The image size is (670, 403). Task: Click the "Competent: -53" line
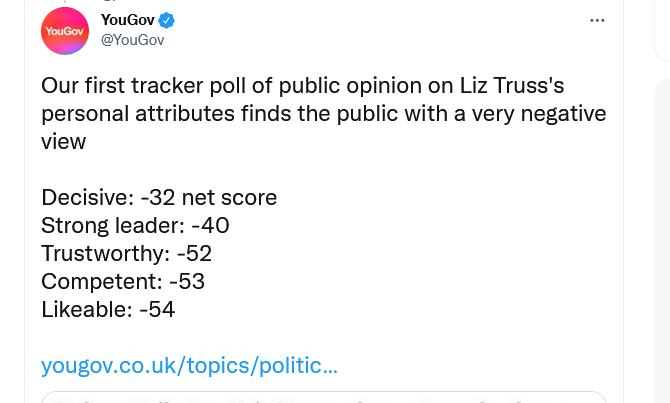(123, 282)
